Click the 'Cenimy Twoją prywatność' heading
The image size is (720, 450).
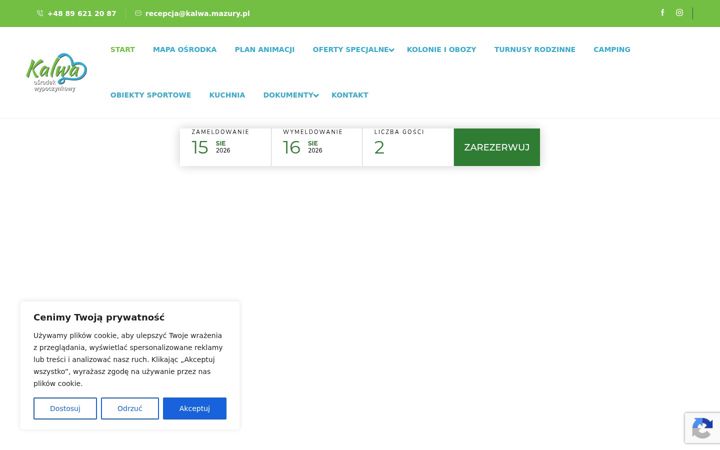[99, 317]
